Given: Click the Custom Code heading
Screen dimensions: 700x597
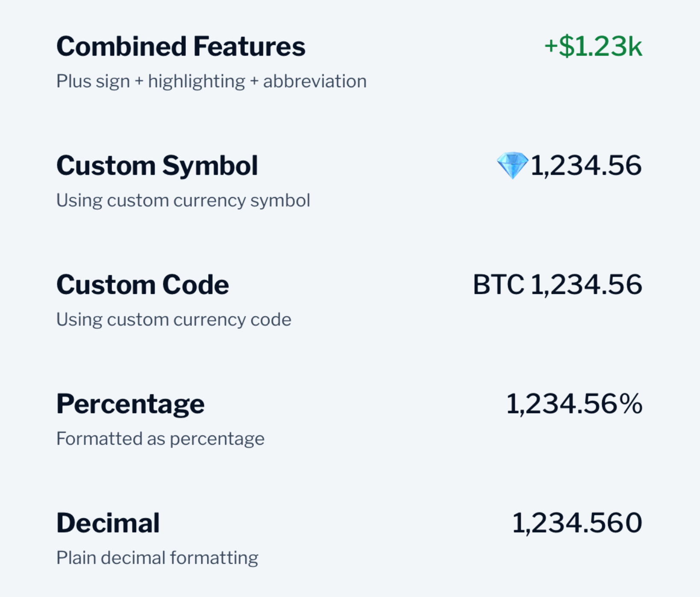Looking at the screenshot, I should tap(142, 285).
